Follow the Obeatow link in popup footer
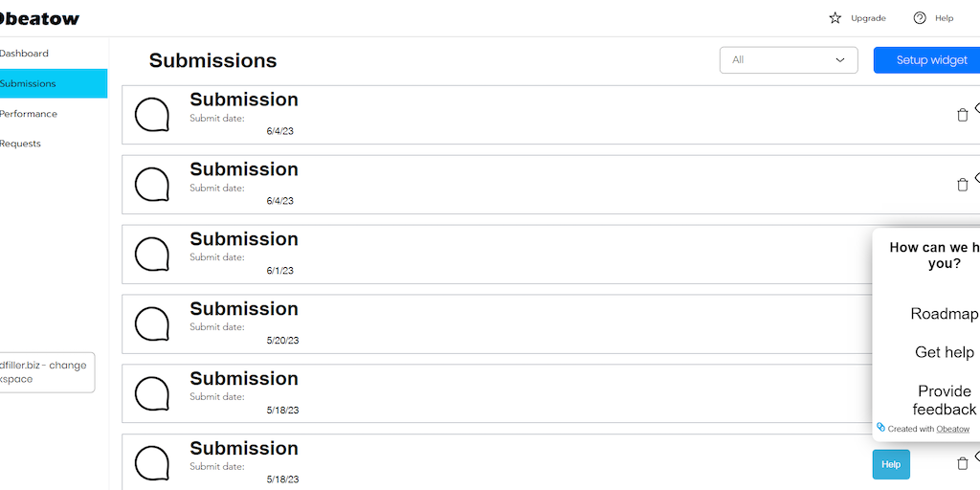The image size is (980, 490). [952, 429]
